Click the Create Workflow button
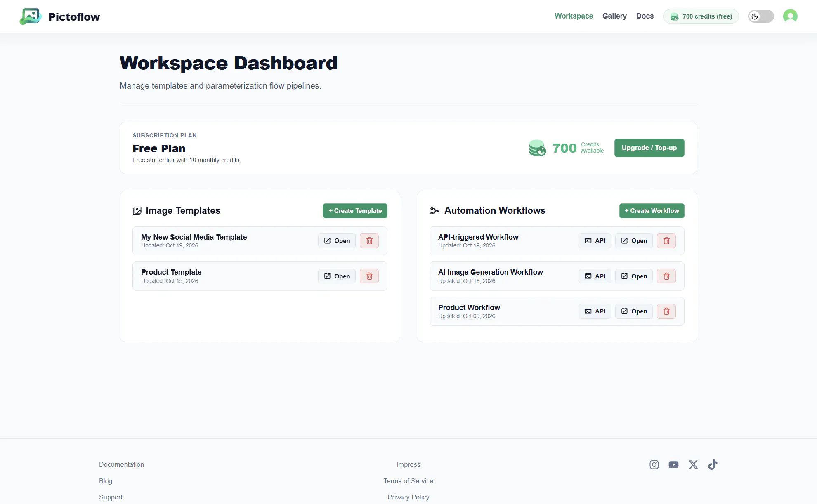817x504 pixels. [x=652, y=211]
